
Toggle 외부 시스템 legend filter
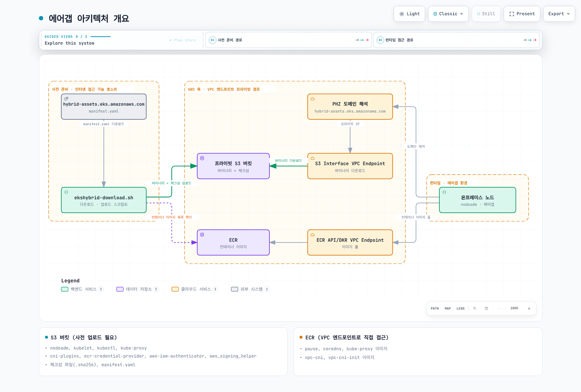[251, 289]
